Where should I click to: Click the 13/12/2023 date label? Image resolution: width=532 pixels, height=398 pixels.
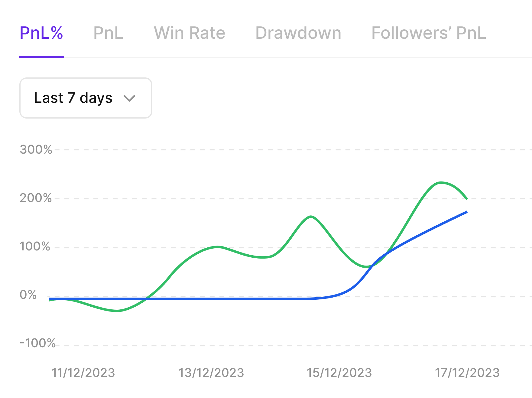(x=211, y=373)
